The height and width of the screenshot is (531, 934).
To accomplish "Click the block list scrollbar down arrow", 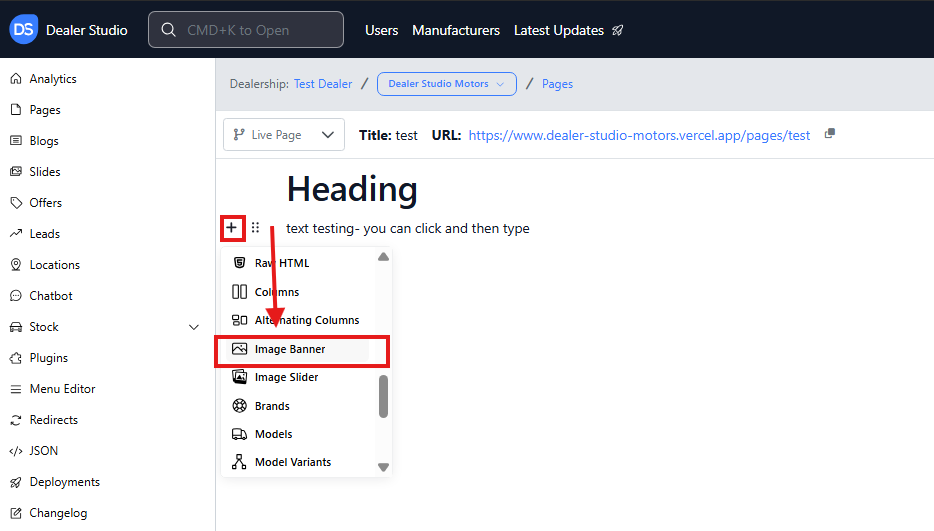I will click(x=383, y=467).
